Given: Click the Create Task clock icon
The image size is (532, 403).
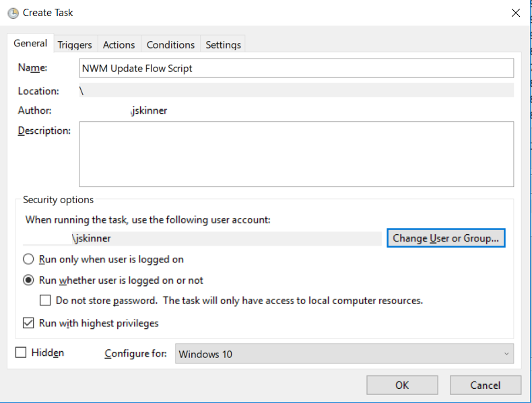Looking at the screenshot, I should coord(12,13).
